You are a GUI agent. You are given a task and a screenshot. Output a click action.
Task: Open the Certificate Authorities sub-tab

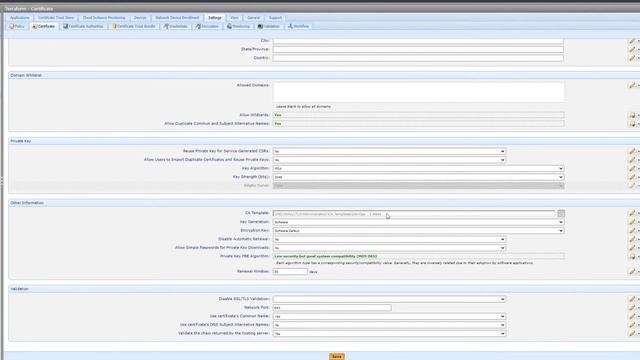[x=83, y=26]
